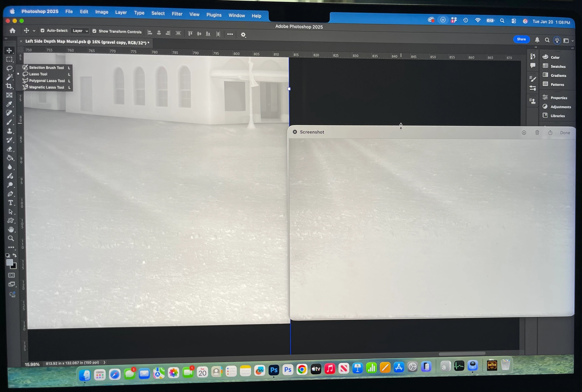The width and height of the screenshot is (582, 392).
Task: Open the Layer menu
Action: (x=121, y=12)
